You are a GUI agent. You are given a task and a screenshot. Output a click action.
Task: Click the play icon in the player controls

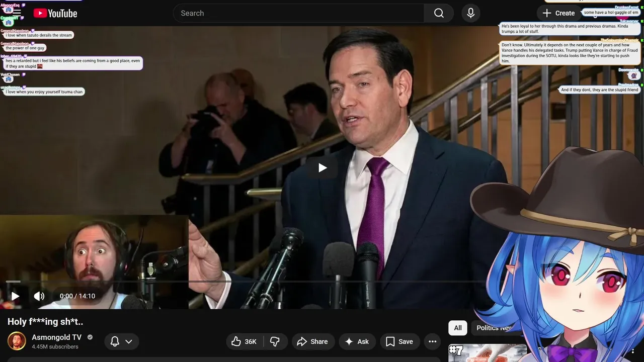coord(16,296)
